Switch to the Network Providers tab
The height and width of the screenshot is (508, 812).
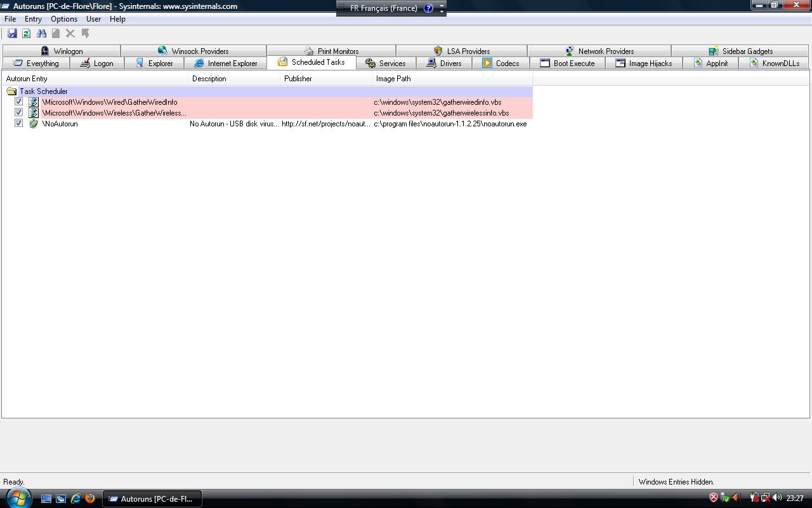point(599,51)
